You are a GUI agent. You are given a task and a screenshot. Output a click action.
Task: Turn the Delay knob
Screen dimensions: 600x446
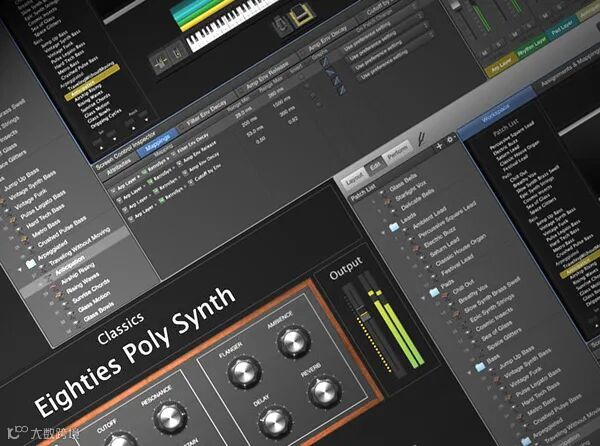[274, 422]
